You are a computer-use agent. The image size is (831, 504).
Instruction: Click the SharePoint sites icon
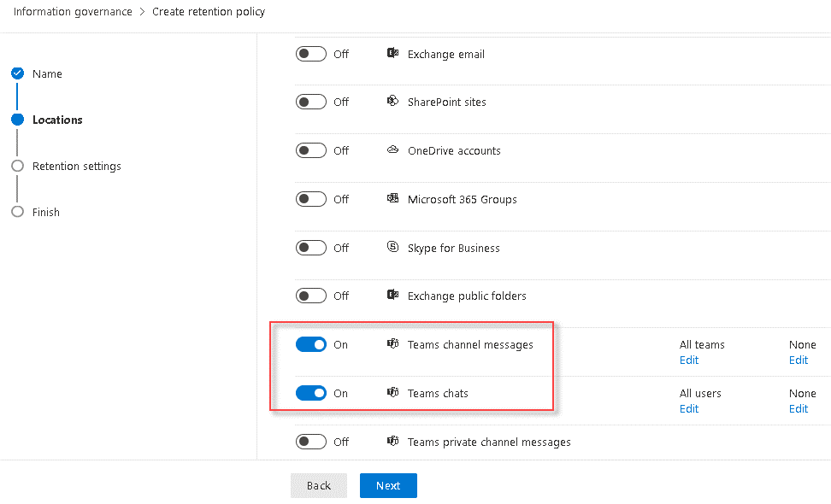point(392,101)
